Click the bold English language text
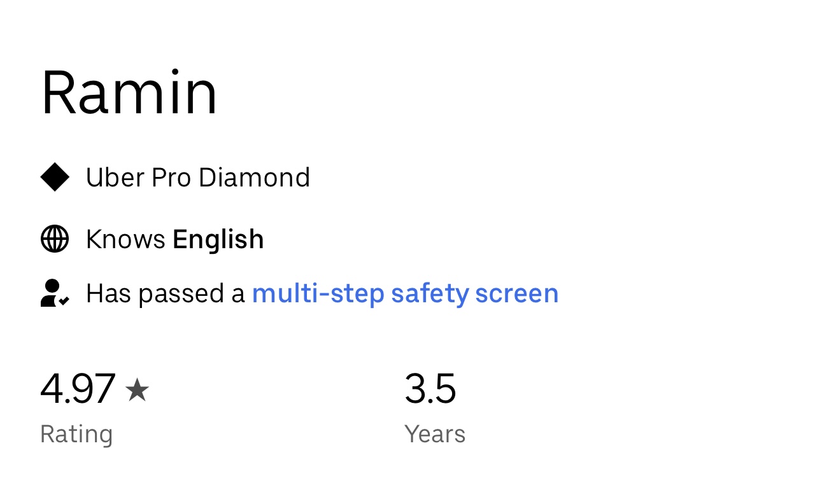This screenshot has height=504, width=815. pos(218,239)
